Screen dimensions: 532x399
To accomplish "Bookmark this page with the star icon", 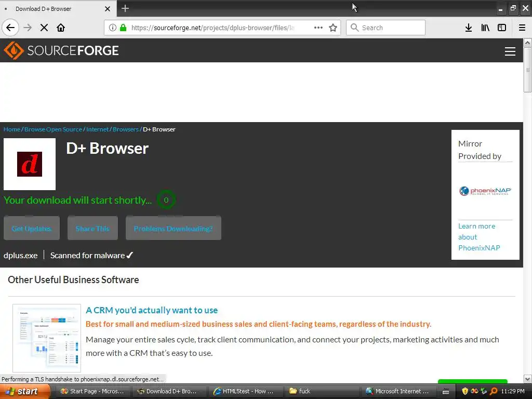I will coord(333,28).
